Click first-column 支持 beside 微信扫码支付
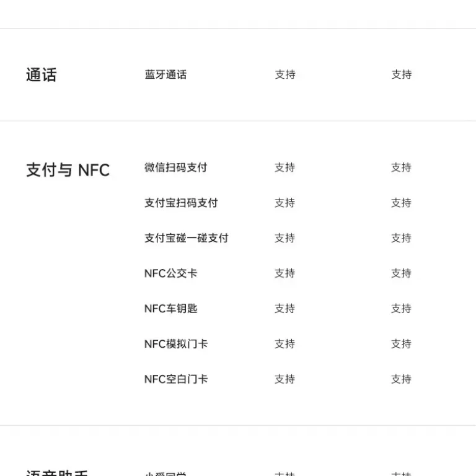476x476 pixels. 284,167
